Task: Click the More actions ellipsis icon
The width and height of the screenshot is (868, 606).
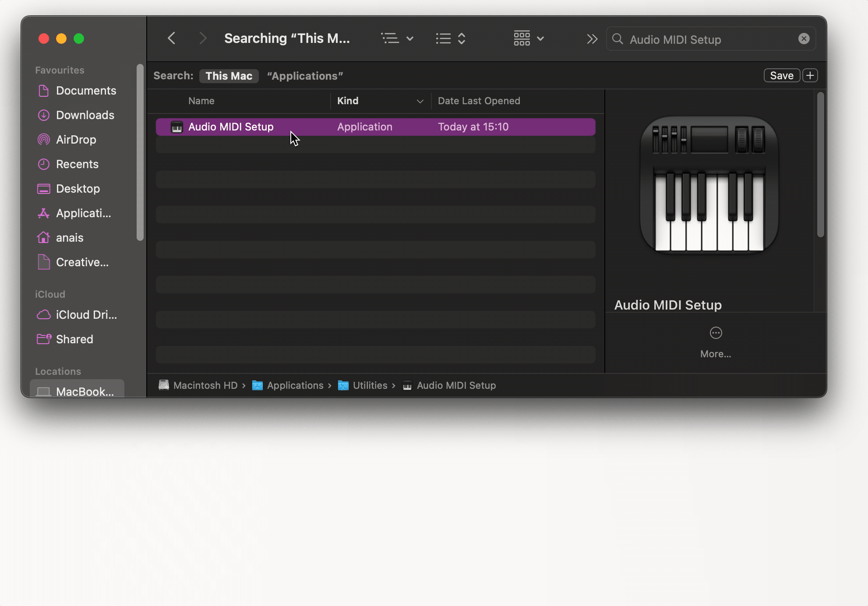Action: pyautogui.click(x=716, y=333)
